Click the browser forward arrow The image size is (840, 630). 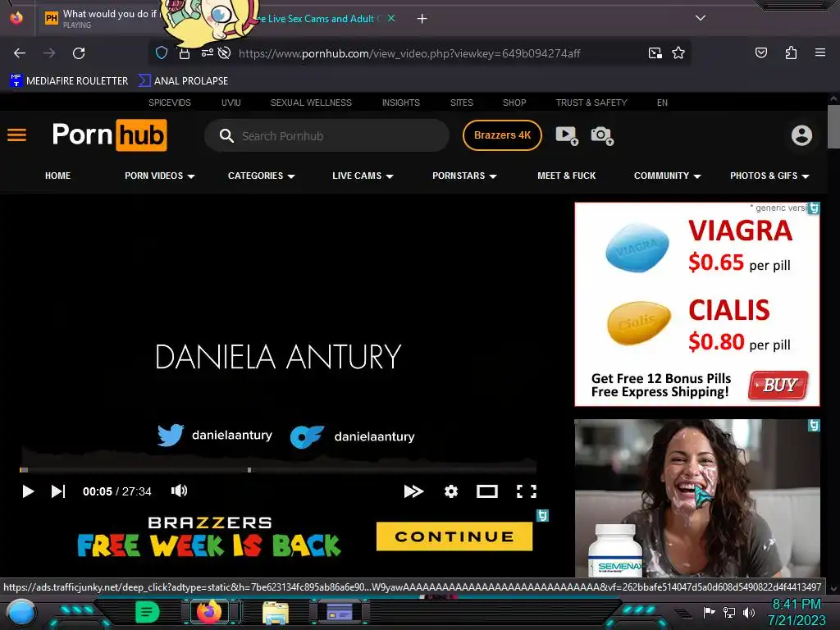(49, 53)
